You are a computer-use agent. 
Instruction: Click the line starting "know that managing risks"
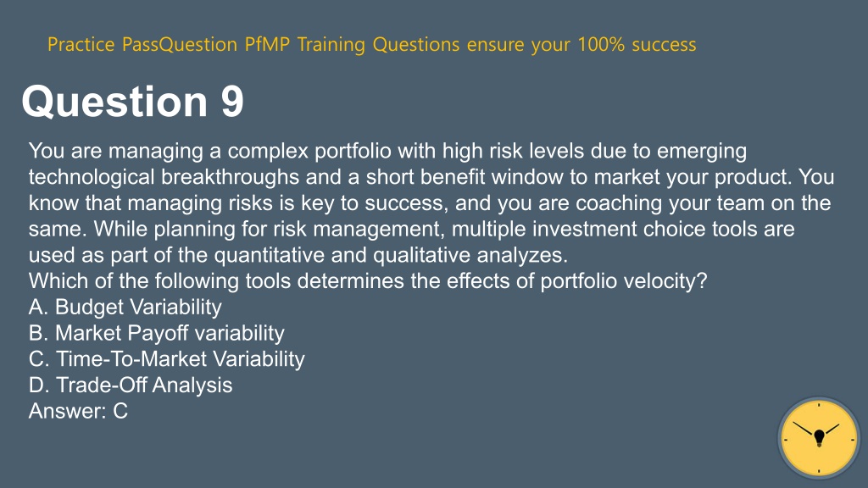[430, 203]
